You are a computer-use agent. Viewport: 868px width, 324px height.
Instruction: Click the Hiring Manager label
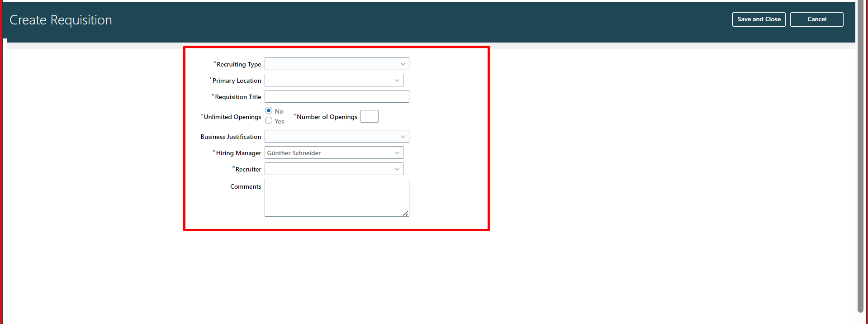click(x=238, y=153)
